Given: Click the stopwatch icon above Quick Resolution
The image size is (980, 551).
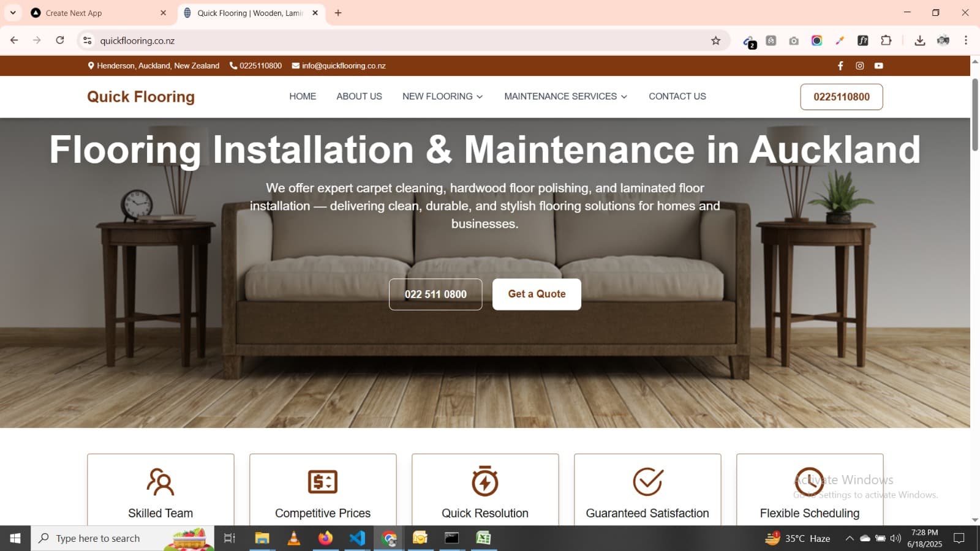Looking at the screenshot, I should tap(485, 482).
